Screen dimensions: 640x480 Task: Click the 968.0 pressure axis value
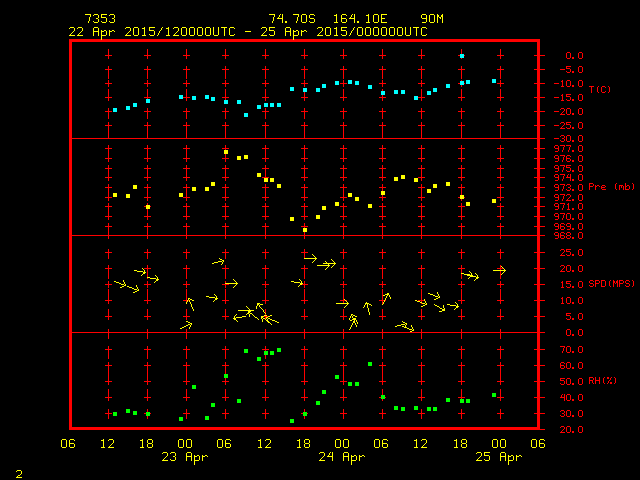pos(569,236)
